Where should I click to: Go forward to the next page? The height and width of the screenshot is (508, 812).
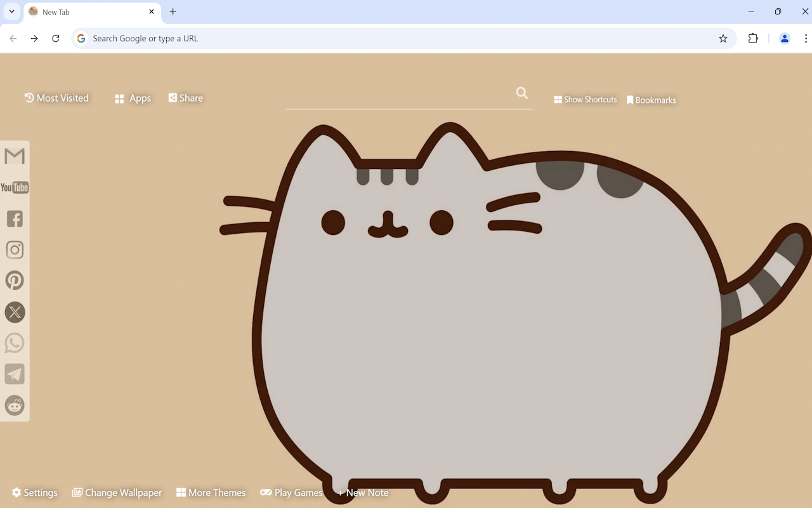(x=34, y=39)
